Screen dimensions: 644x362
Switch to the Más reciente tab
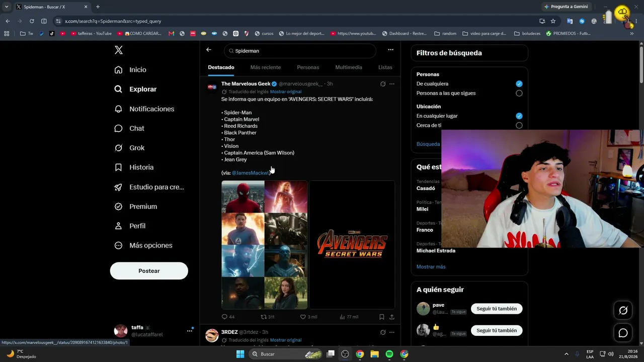click(x=266, y=67)
